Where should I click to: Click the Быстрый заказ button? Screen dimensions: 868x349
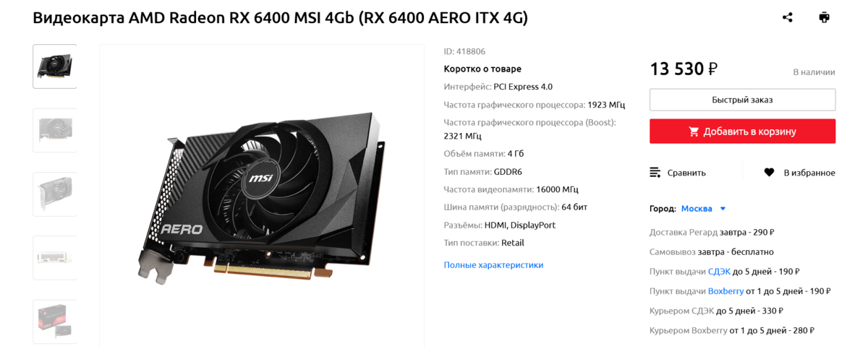742,100
